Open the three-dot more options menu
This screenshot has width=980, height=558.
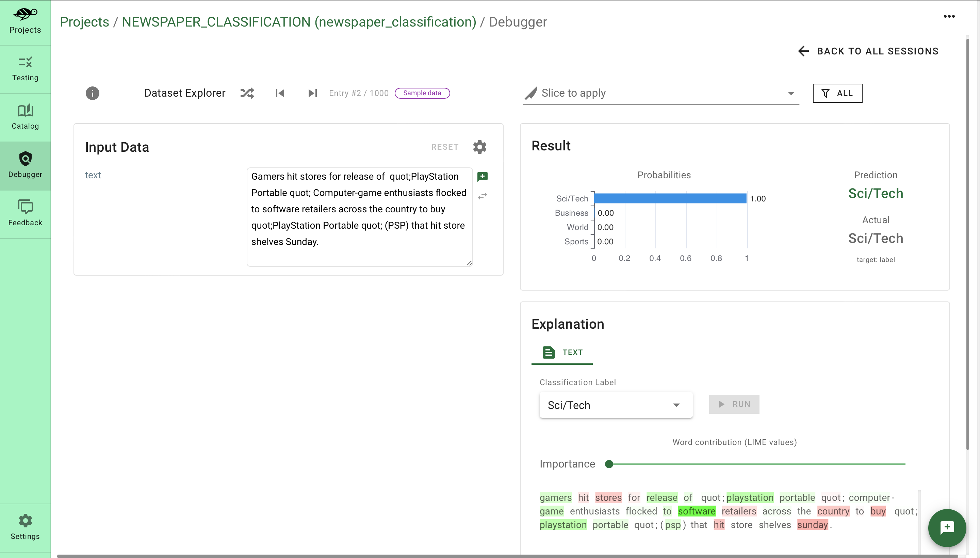click(949, 16)
